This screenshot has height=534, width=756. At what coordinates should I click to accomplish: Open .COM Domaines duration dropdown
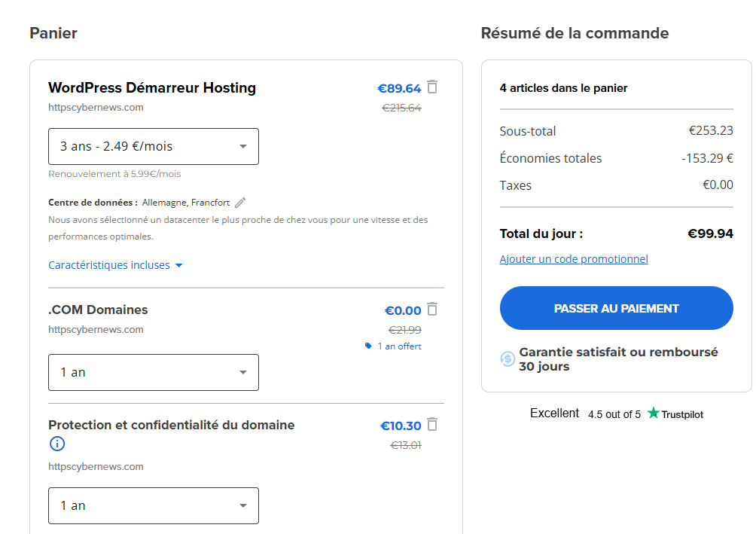[x=154, y=372]
